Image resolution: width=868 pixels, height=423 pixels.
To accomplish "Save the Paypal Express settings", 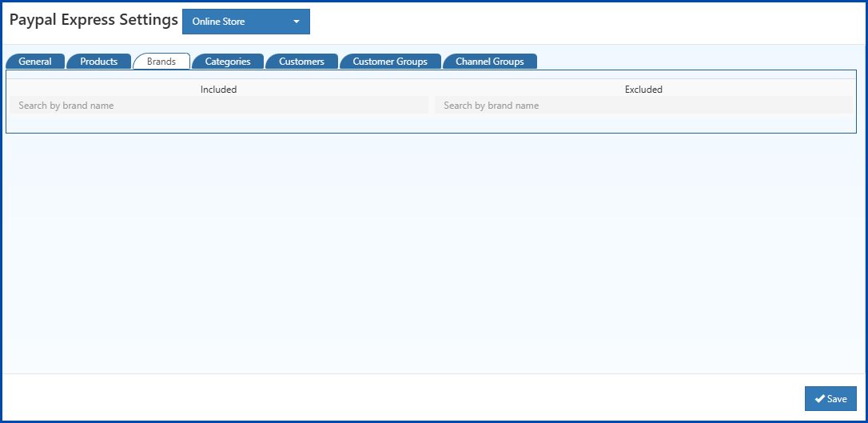I will pyautogui.click(x=830, y=399).
